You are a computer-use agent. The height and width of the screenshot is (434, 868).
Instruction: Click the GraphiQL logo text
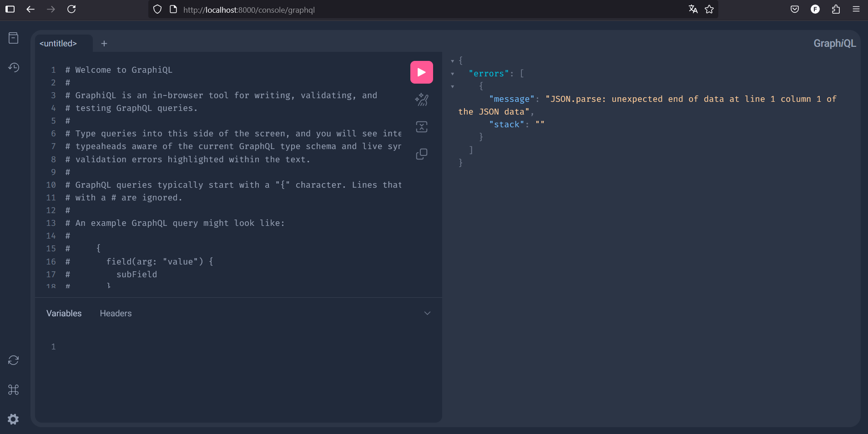click(x=834, y=44)
